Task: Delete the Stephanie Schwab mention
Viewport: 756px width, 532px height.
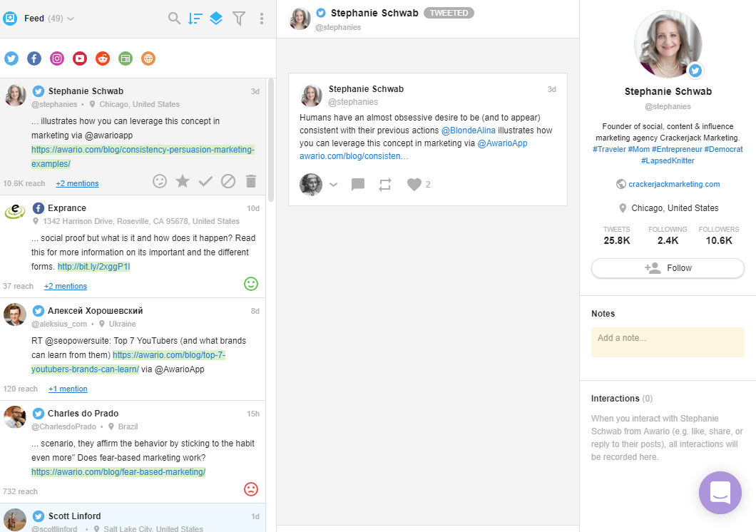Action: click(x=251, y=181)
